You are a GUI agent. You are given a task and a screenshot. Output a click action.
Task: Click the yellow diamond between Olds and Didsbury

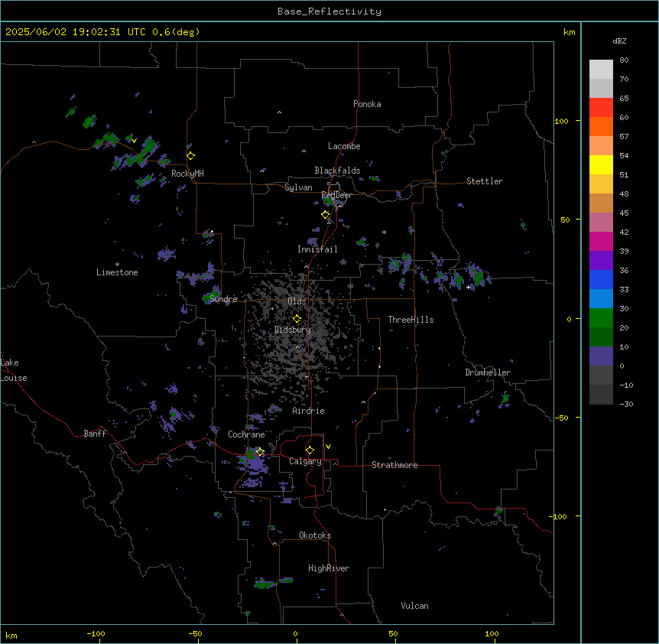297,319
